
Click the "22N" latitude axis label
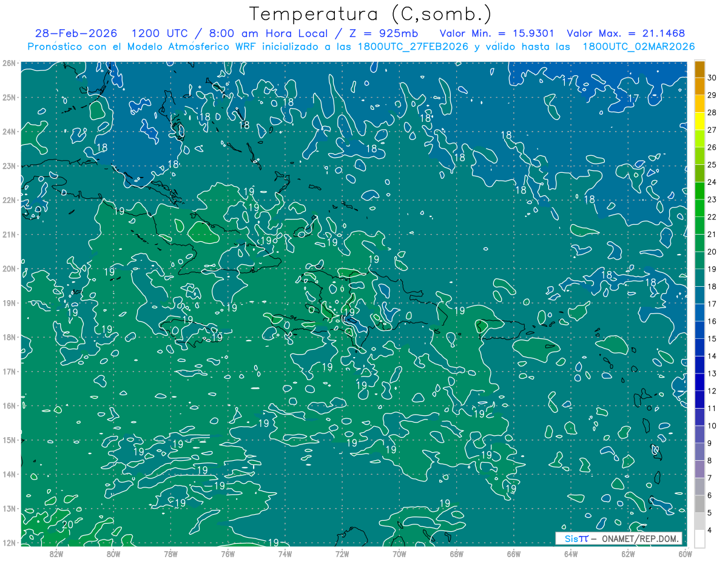[x=8, y=200]
